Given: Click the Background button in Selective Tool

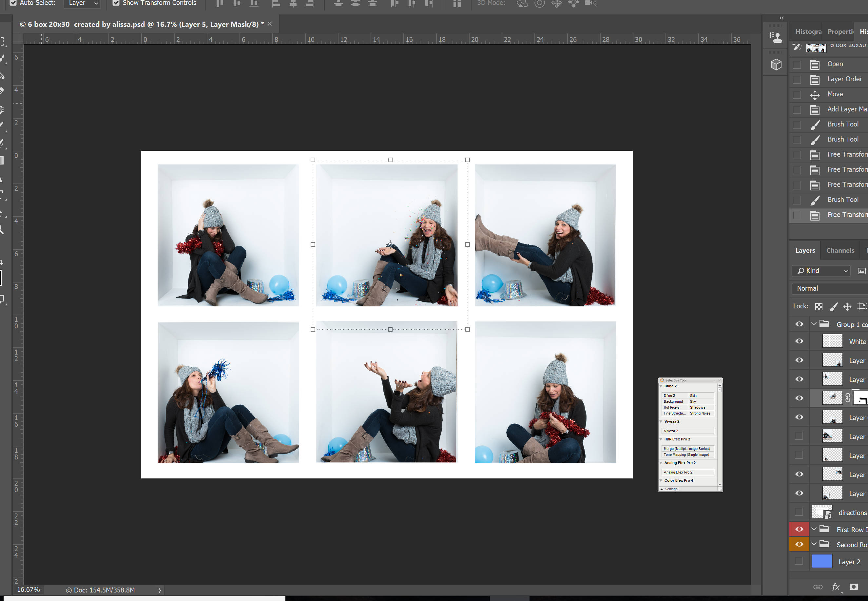Looking at the screenshot, I should pyautogui.click(x=675, y=401).
